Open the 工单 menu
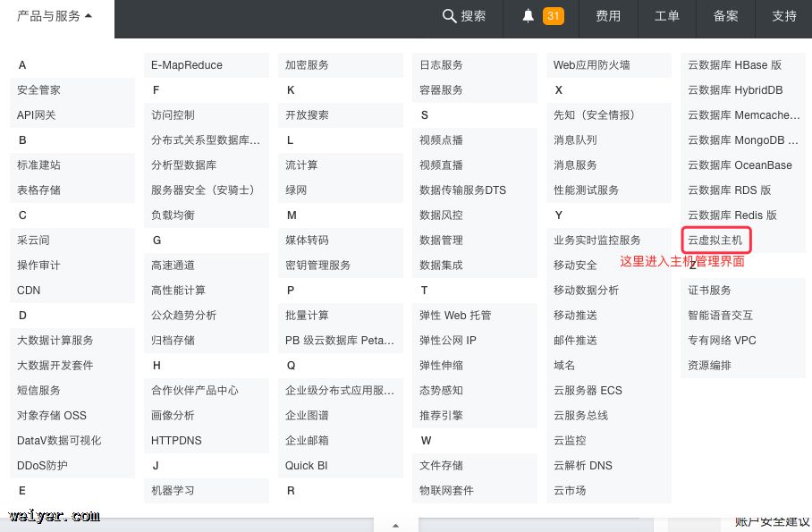This screenshot has width=812, height=532. (666, 16)
